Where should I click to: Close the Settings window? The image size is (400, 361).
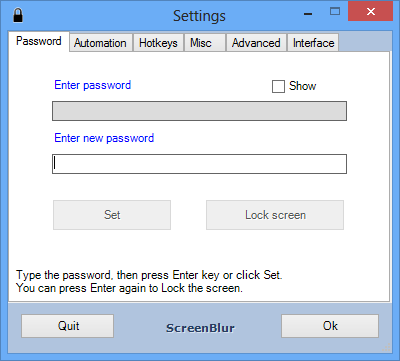pos(370,12)
